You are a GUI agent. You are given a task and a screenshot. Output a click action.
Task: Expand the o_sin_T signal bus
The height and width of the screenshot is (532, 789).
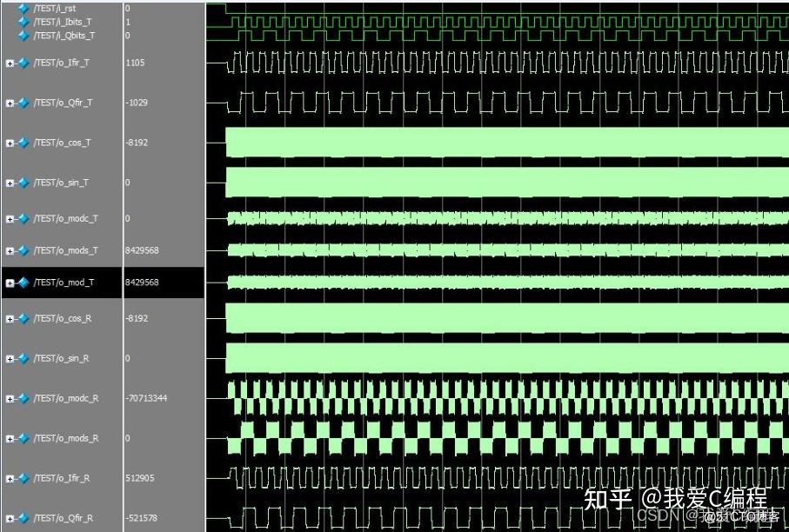[x=10, y=183]
